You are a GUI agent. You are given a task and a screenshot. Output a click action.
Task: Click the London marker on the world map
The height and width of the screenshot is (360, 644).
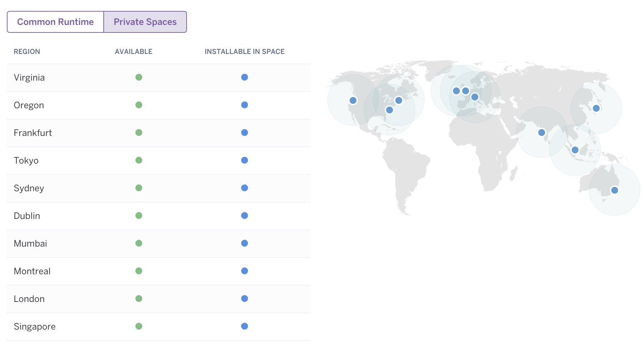tap(466, 91)
